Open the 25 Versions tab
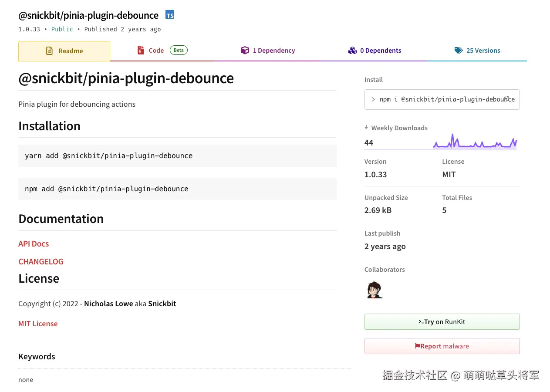 483,50
